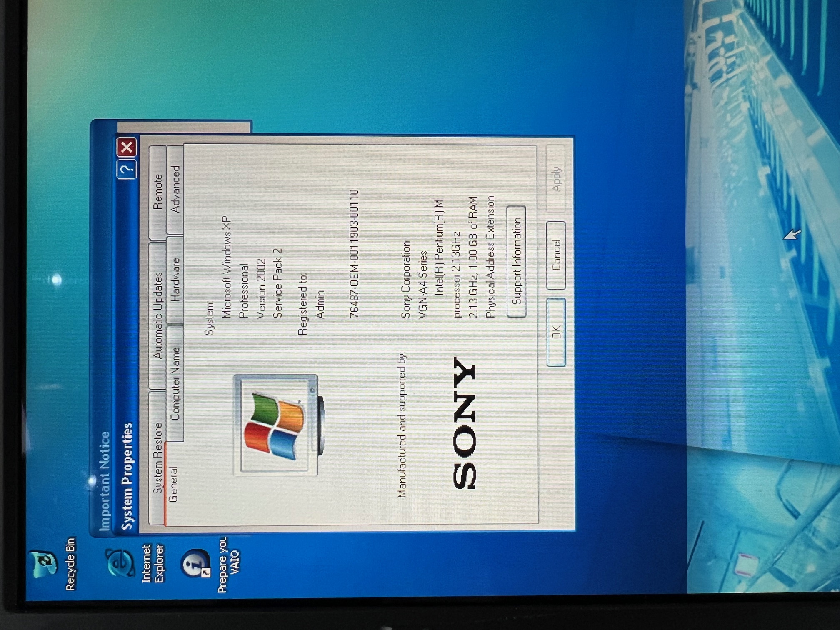This screenshot has width=840, height=630.
Task: Open the Prepare your VAIO shortcut
Action: click(195, 563)
